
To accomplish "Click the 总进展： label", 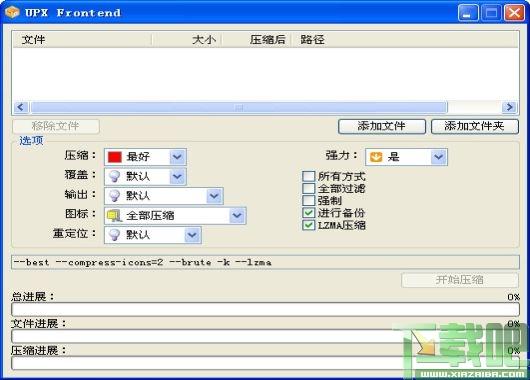I will point(33,296).
